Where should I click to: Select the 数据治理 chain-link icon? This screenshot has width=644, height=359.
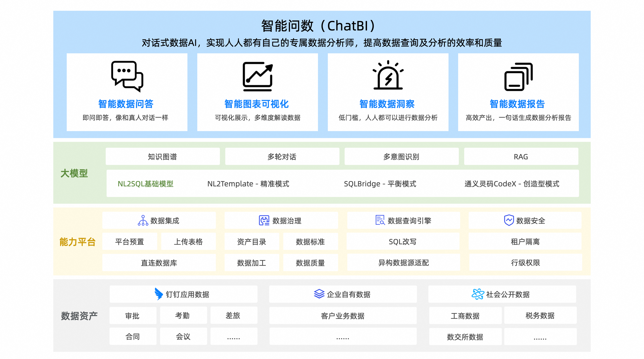(x=264, y=221)
